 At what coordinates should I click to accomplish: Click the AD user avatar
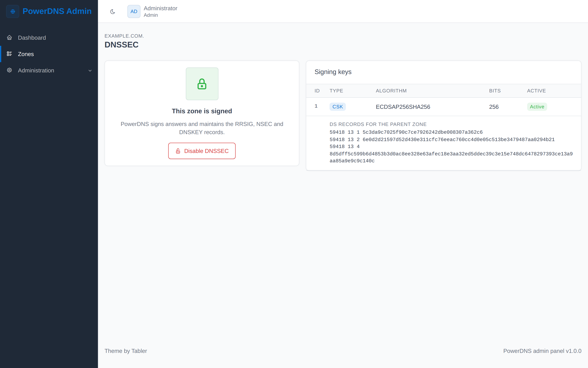click(134, 11)
